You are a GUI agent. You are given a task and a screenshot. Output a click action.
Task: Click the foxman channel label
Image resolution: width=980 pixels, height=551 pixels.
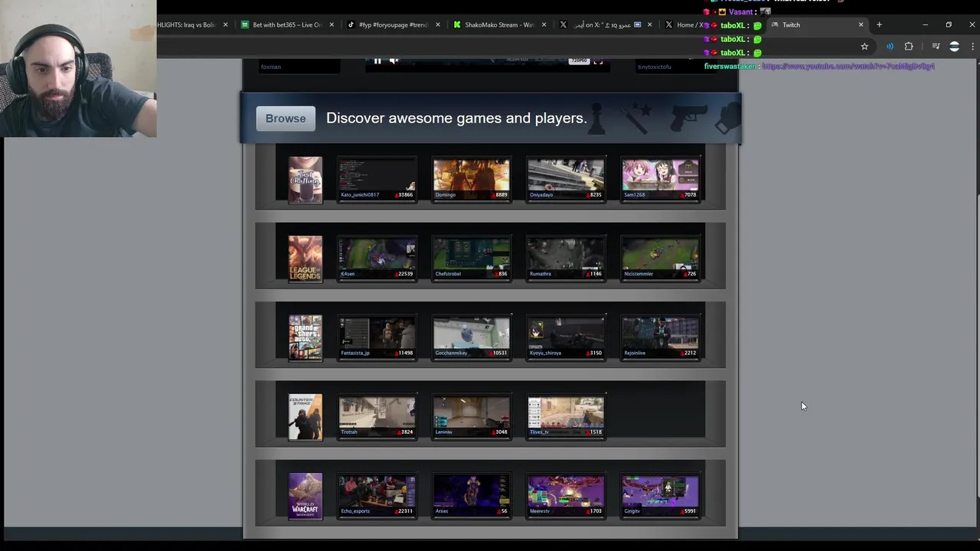click(271, 67)
